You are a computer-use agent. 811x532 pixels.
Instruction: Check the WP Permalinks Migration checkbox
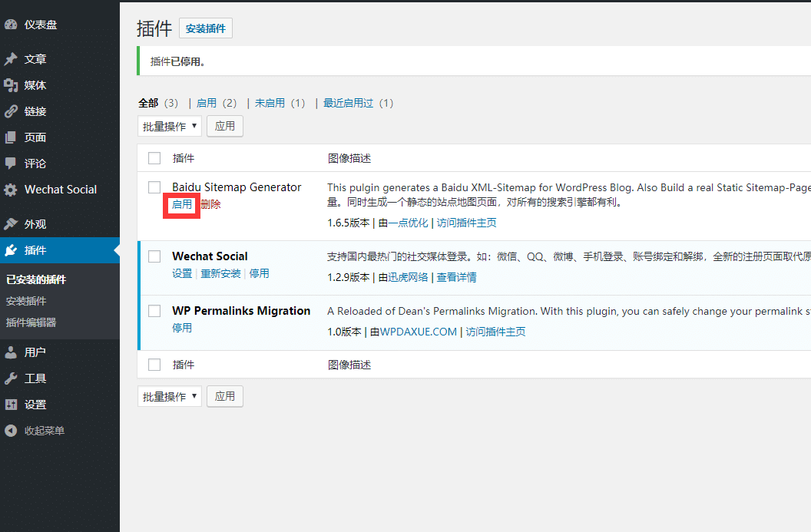point(154,311)
